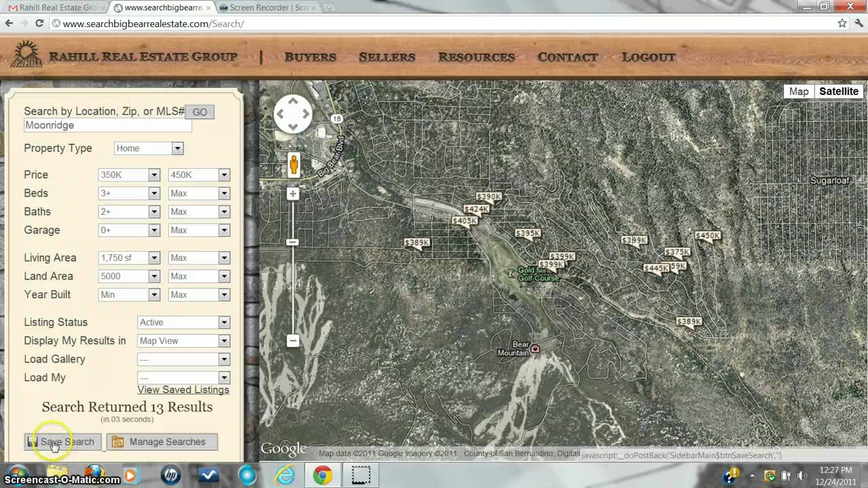Click Chrome icon in taskbar
This screenshot has height=488, width=868.
[323, 476]
